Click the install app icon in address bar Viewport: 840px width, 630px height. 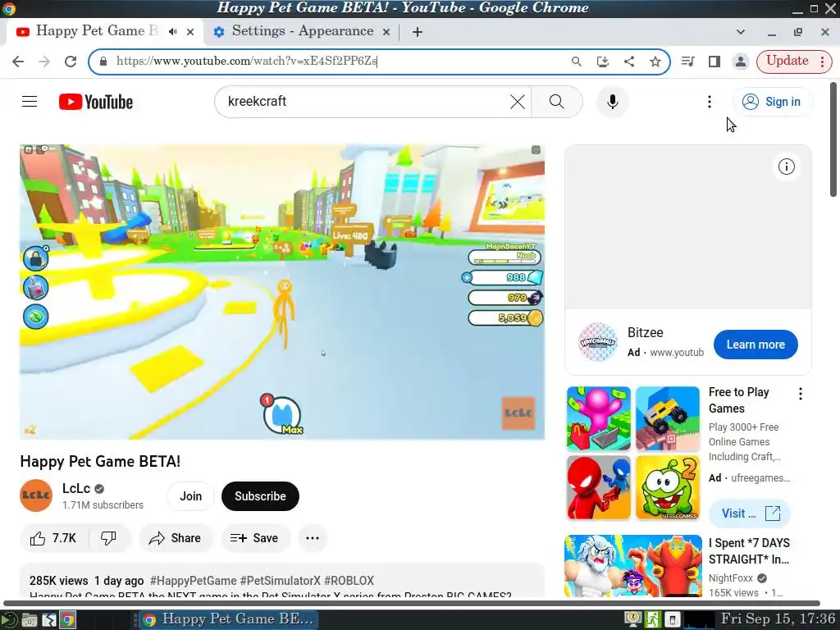tap(603, 61)
